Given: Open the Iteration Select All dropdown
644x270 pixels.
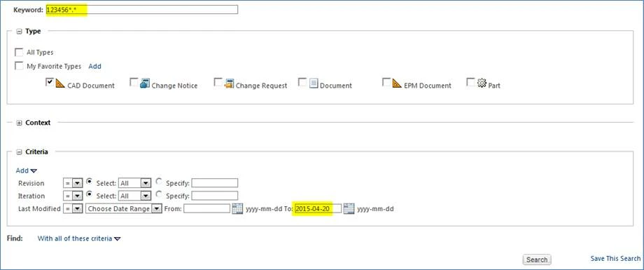Looking at the screenshot, I should point(134,196).
